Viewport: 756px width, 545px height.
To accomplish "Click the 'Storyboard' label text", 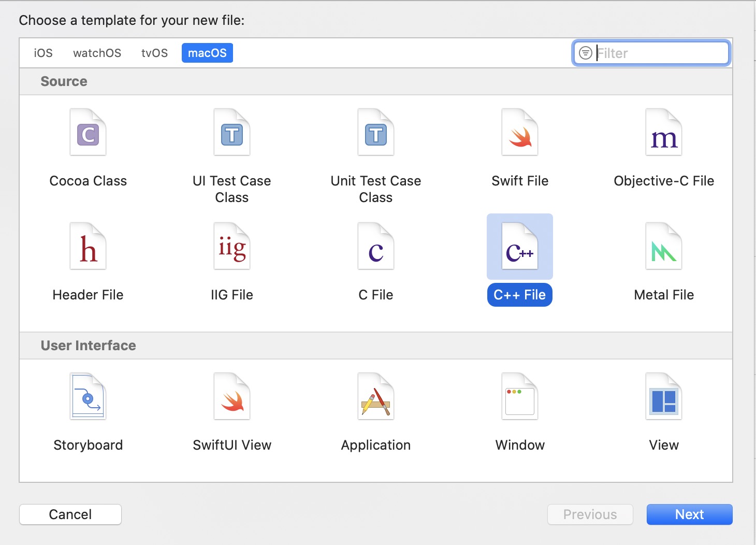I will [x=88, y=445].
